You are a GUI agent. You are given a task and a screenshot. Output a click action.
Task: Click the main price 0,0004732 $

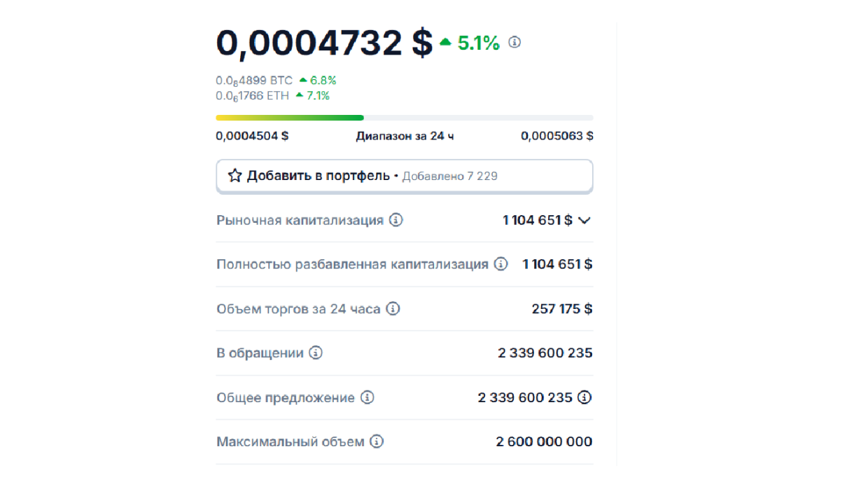click(x=324, y=43)
